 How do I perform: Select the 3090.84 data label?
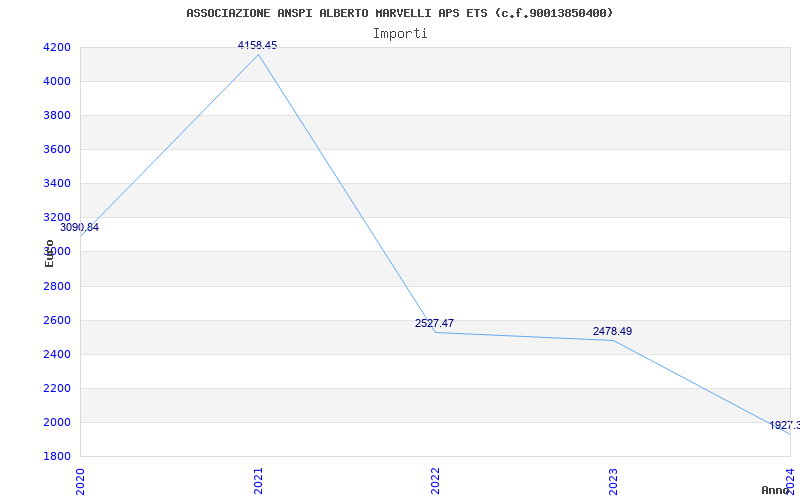tap(80, 228)
